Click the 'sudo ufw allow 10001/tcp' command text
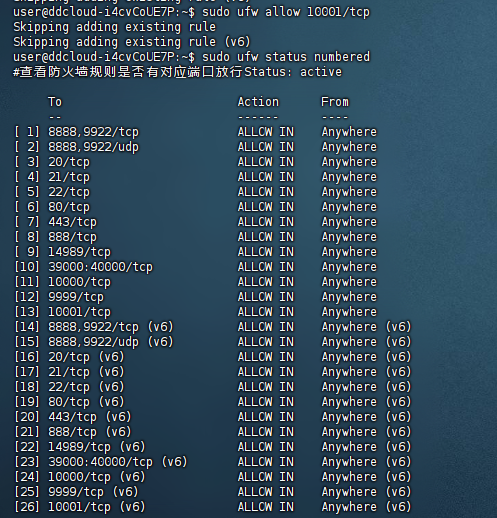The image size is (497, 518). 286,12
